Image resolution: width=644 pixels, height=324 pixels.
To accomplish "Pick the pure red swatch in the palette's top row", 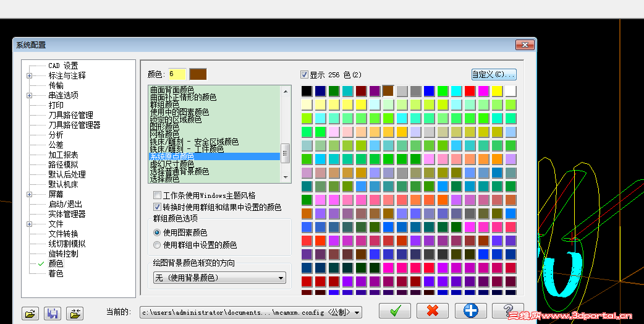I will (x=470, y=91).
